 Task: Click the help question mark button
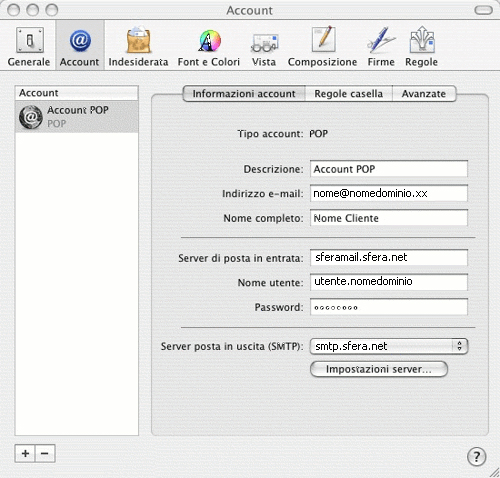[x=476, y=456]
